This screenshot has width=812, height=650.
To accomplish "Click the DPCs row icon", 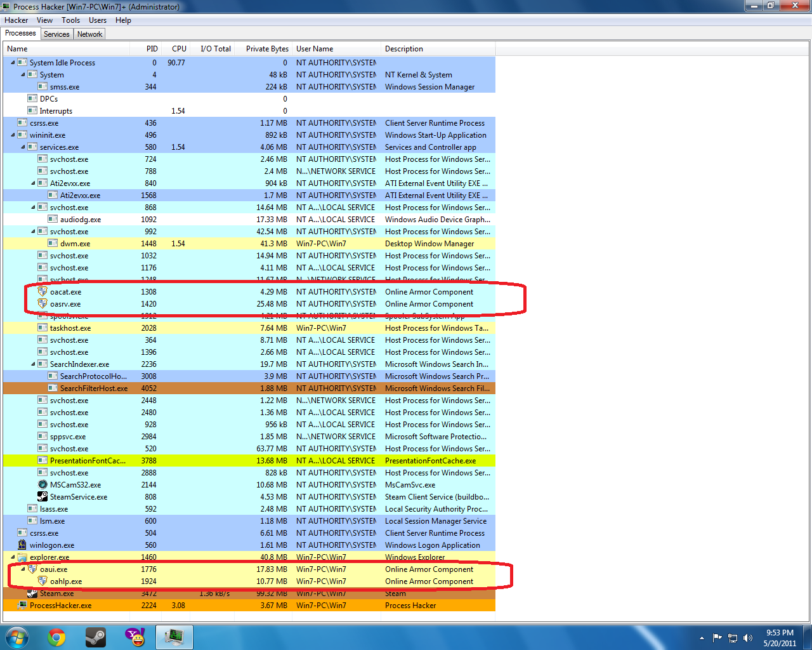I will pos(32,99).
